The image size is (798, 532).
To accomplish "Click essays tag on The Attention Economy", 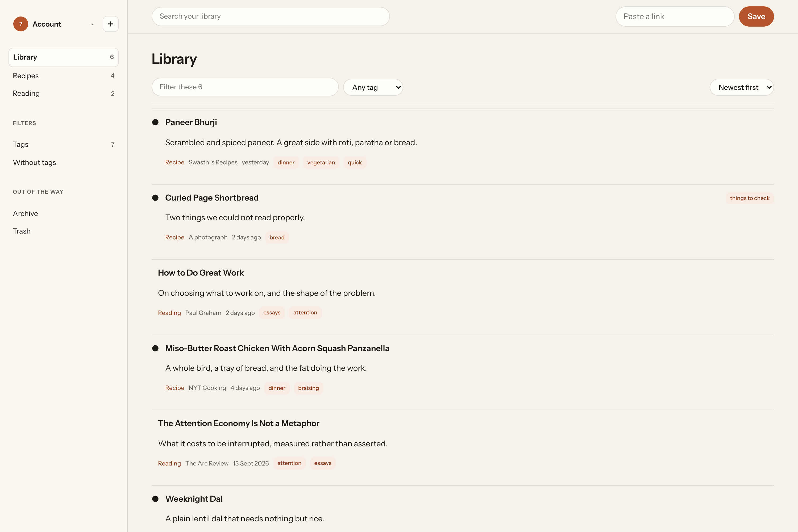I will 323,463.
